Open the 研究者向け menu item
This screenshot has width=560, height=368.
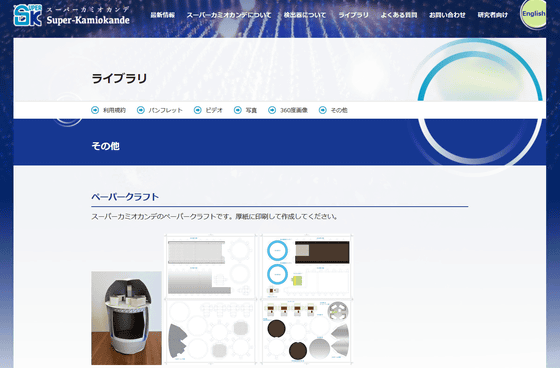tap(492, 15)
